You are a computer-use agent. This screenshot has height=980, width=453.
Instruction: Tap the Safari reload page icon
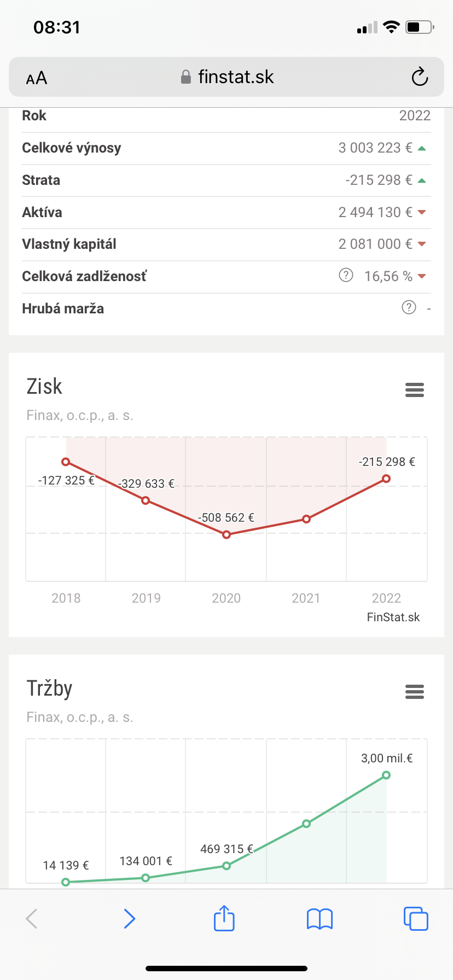click(x=420, y=77)
